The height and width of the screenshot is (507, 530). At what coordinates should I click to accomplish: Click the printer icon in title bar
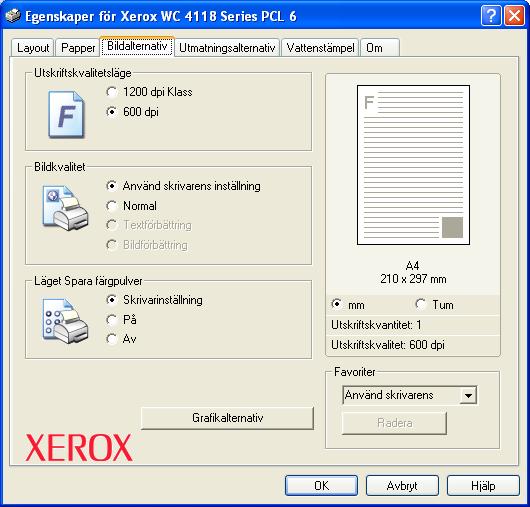point(13,16)
